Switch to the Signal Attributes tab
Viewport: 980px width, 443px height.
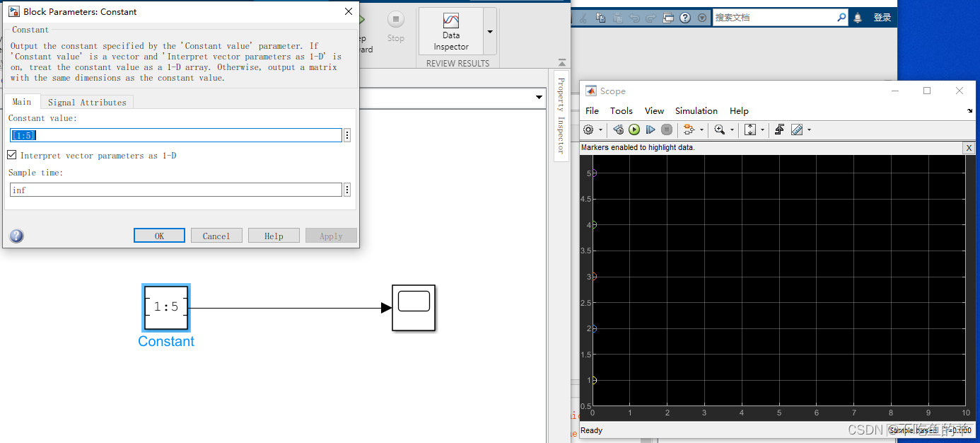pyautogui.click(x=87, y=102)
